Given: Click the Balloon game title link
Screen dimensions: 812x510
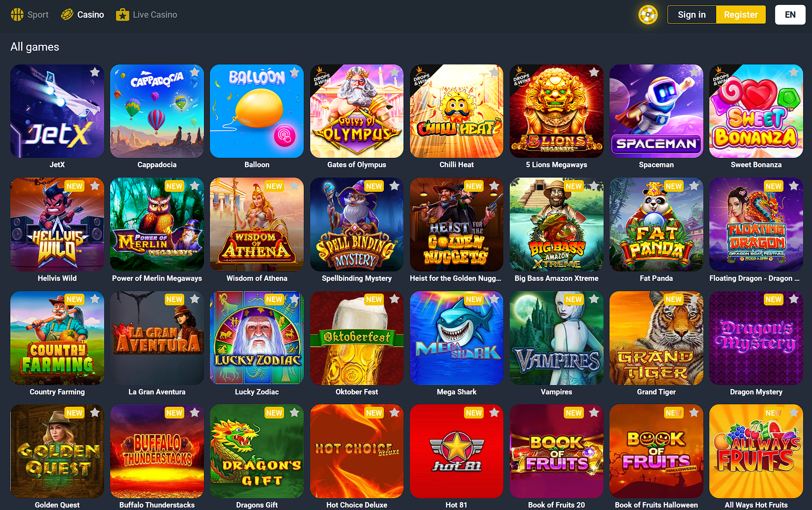Looking at the screenshot, I should pos(257,165).
